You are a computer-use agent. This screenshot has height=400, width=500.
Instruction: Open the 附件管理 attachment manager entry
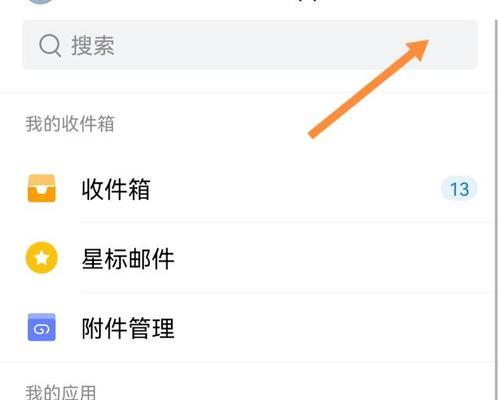(x=128, y=328)
